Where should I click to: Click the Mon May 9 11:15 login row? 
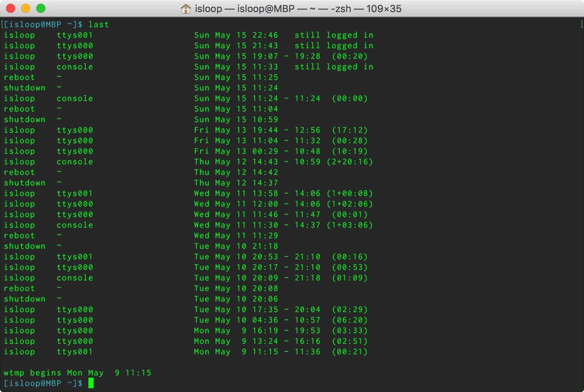[x=186, y=352]
